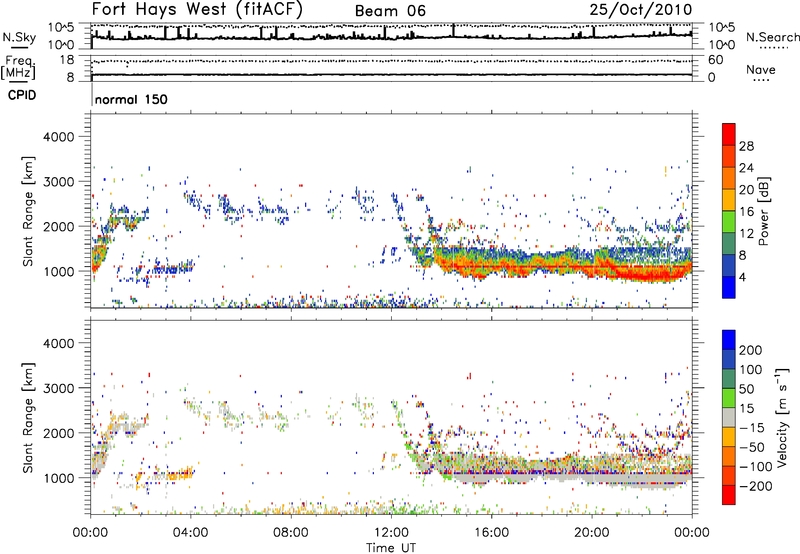Click the 'Nave' legend label
800x554 pixels.
(761, 69)
